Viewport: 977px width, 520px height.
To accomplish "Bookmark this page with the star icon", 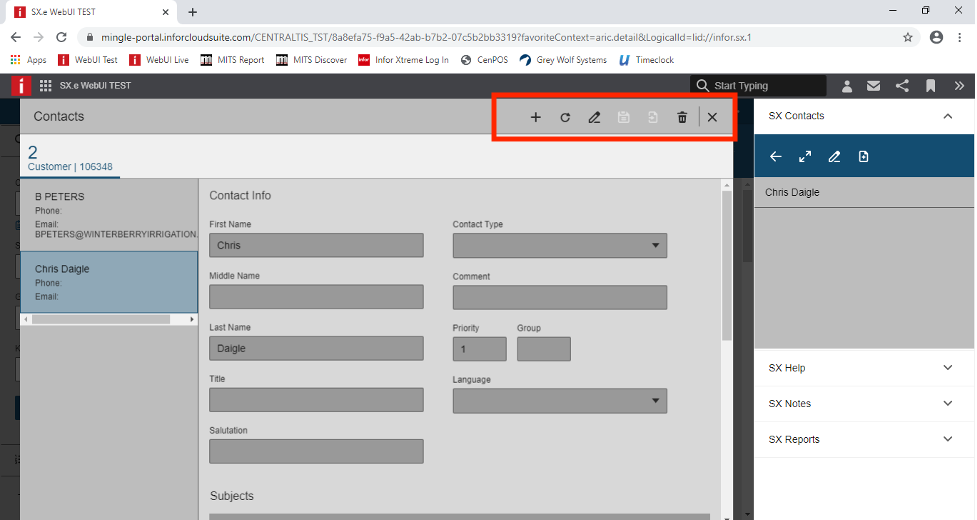I will point(908,37).
